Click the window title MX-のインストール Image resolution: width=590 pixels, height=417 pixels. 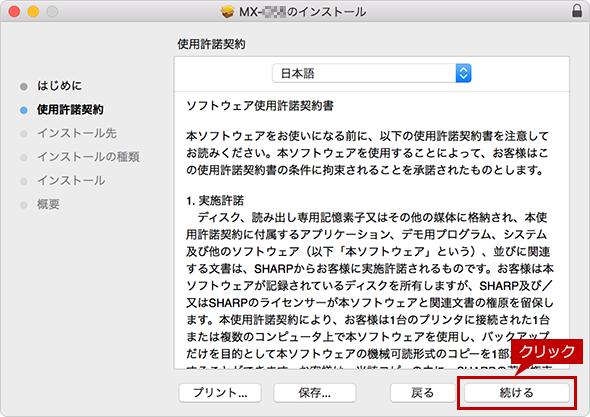(x=303, y=12)
